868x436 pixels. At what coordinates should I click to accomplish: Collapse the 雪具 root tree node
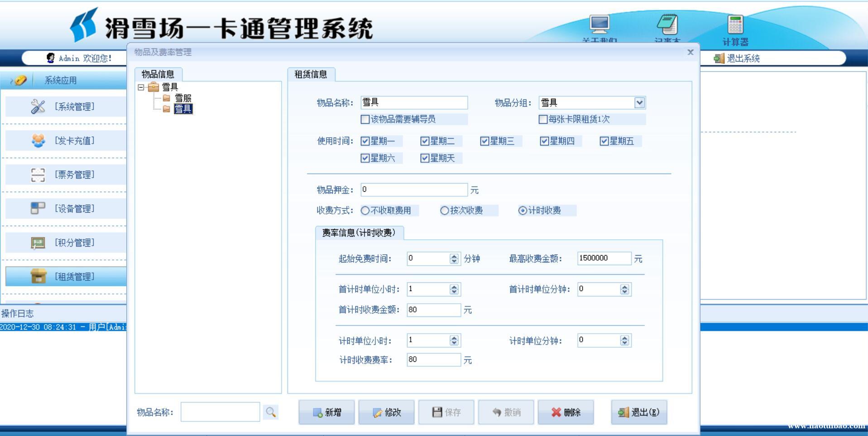coord(141,87)
